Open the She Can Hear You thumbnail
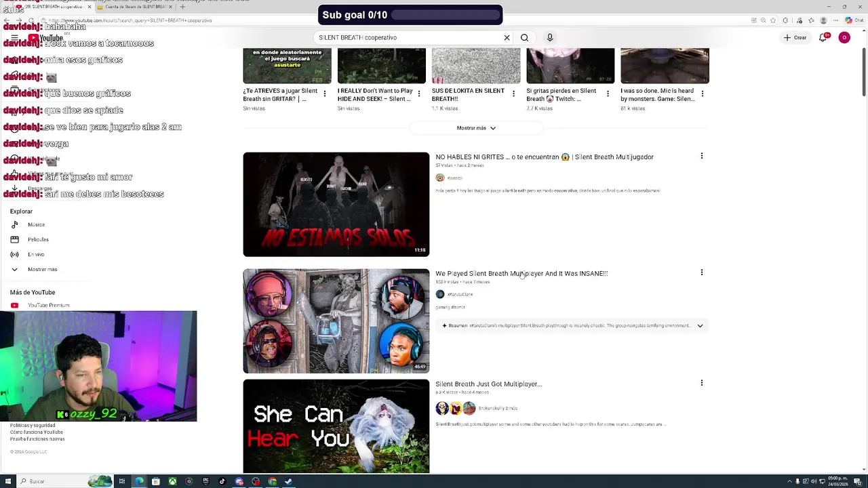The width and height of the screenshot is (868, 488). (336, 426)
